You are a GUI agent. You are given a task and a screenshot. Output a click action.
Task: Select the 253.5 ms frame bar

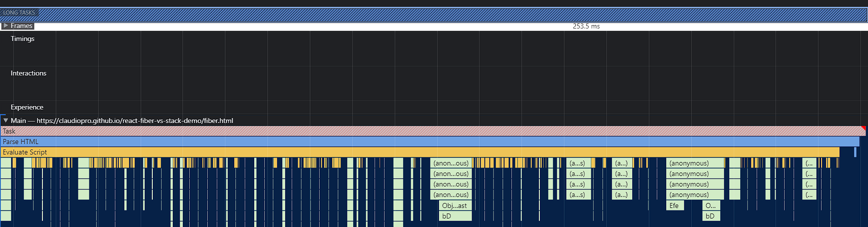[586, 26]
